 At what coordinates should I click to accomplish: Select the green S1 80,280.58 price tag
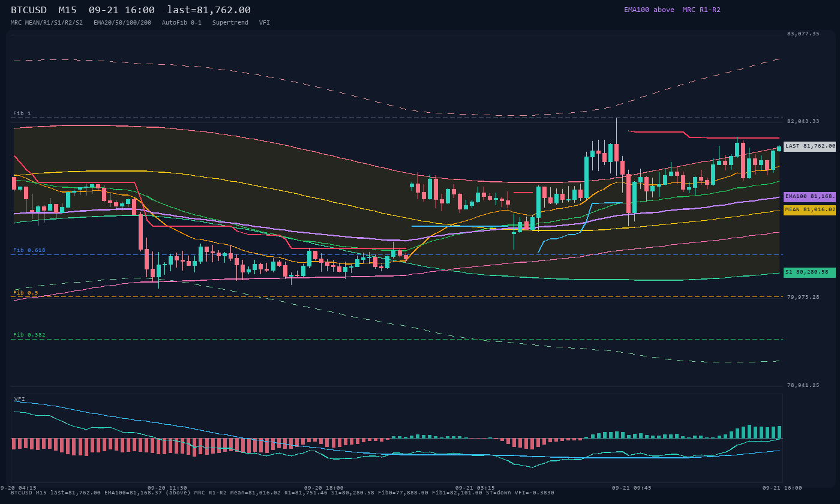[809, 272]
